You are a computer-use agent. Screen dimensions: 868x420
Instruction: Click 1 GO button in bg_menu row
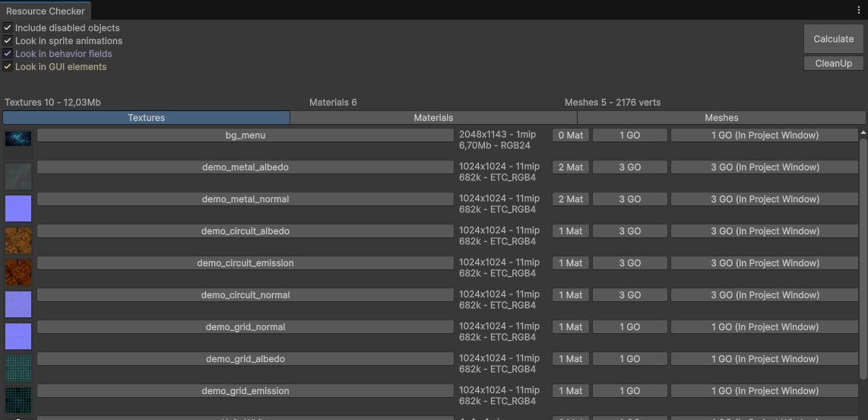coord(630,135)
